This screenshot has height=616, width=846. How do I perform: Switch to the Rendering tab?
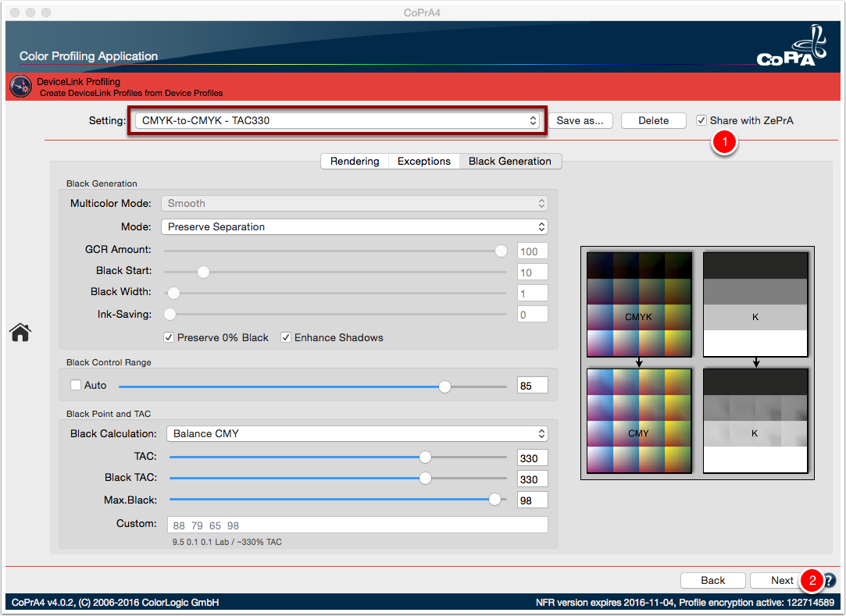point(355,162)
